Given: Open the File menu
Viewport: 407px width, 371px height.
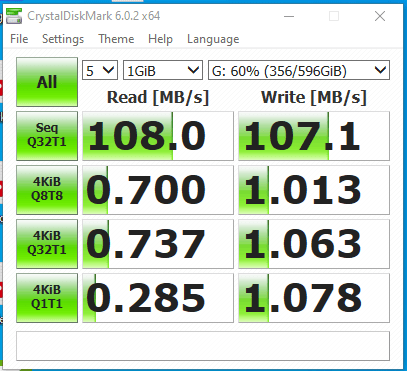Looking at the screenshot, I should (x=19, y=39).
